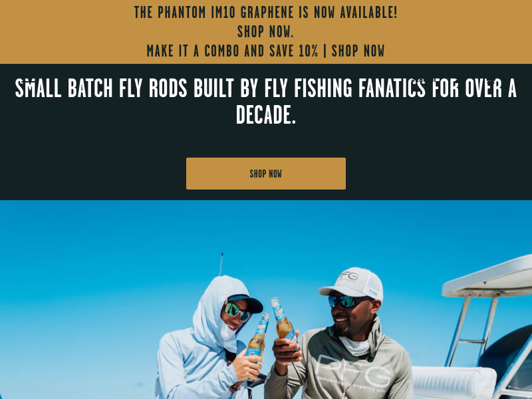The width and height of the screenshot is (532, 399).
Task: Click the "Make it a combo" offer text
Action: point(232,51)
